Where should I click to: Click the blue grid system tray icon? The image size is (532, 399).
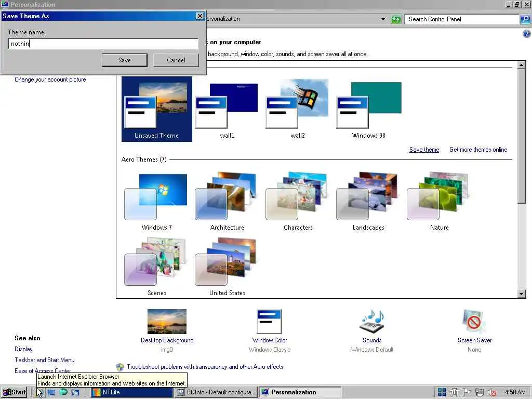click(x=442, y=392)
